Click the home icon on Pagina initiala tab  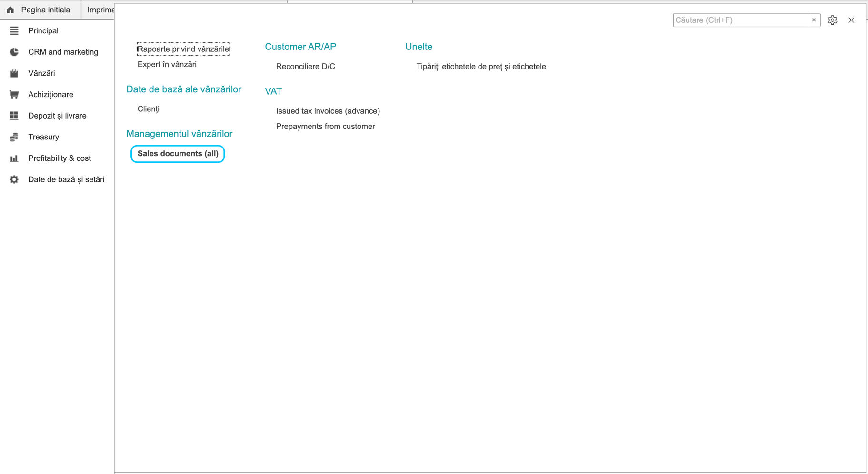pyautogui.click(x=10, y=10)
